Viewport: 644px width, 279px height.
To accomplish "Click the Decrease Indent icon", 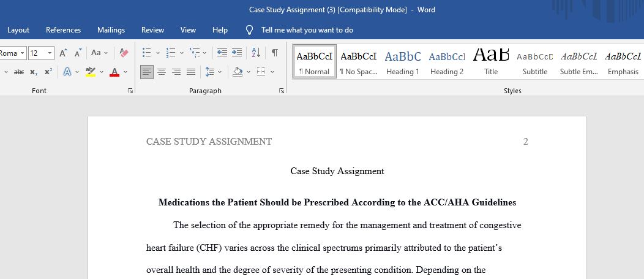I will coord(222,53).
